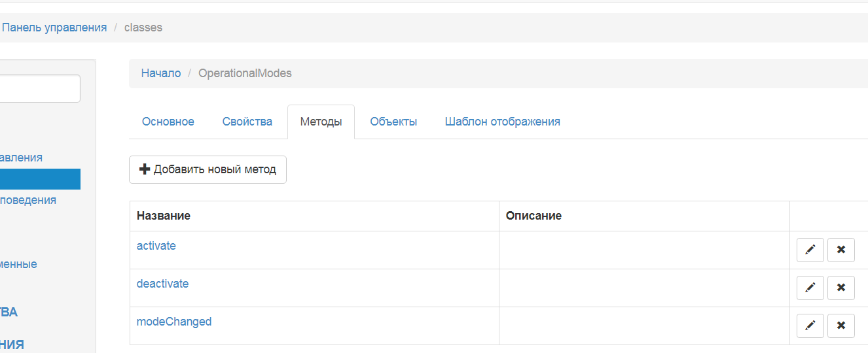The height and width of the screenshot is (353, 868).
Task: Select the highlighted blue sidebar menu item
Action: [x=39, y=179]
